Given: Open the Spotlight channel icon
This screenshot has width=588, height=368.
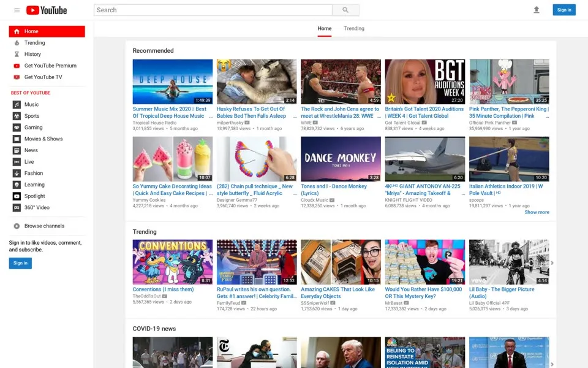Looking at the screenshot, I should [x=17, y=196].
